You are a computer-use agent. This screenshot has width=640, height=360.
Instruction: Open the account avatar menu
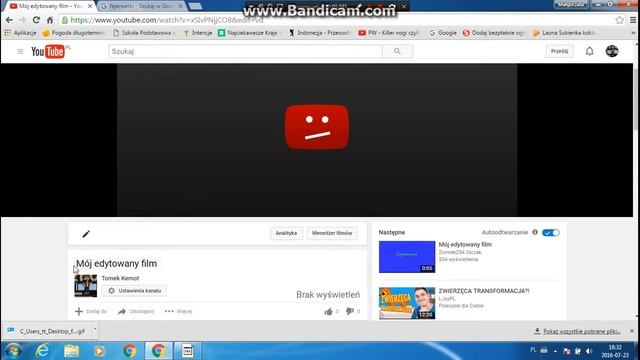(x=612, y=51)
